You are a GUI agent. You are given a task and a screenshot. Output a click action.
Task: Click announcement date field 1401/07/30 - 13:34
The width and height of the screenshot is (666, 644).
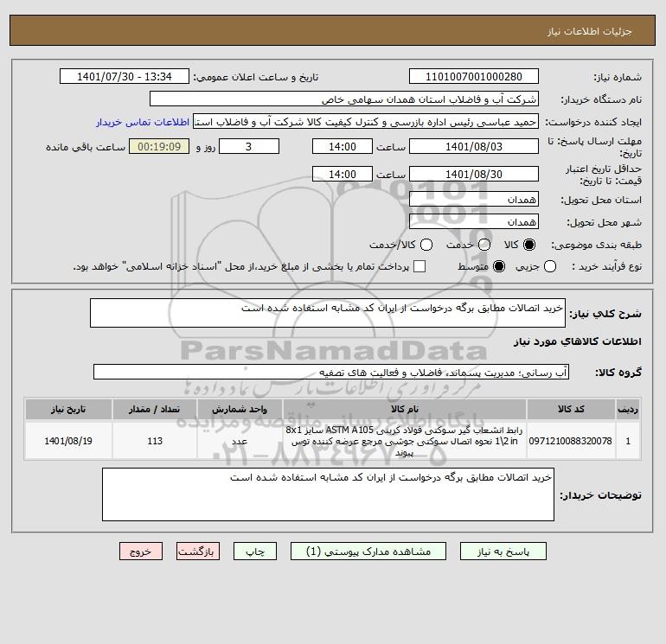125,77
